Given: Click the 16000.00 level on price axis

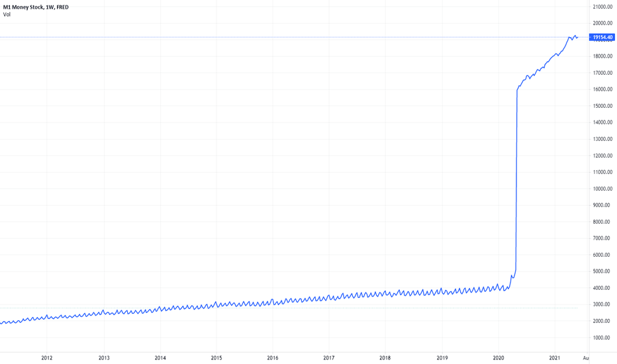Looking at the screenshot, I should tap(602, 89).
